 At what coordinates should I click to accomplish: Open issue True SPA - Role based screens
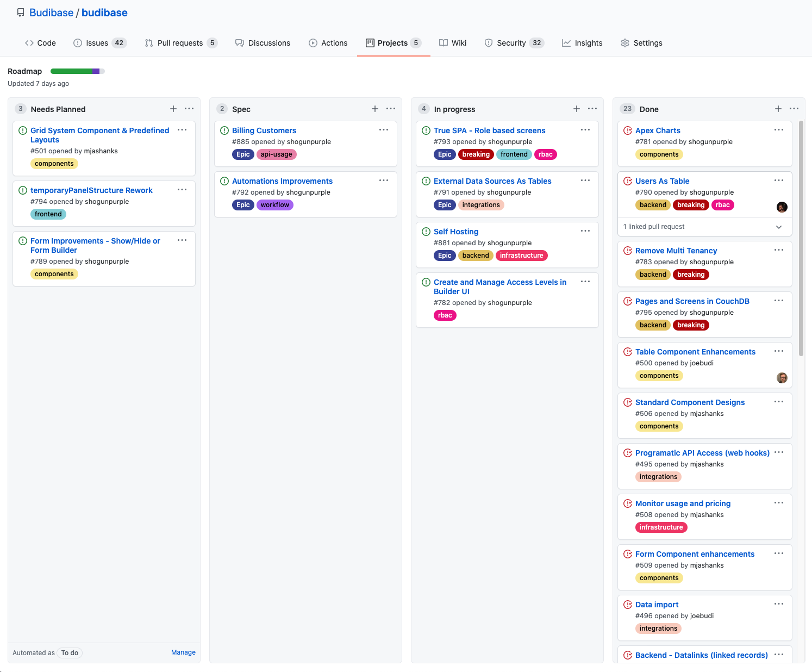coord(489,130)
